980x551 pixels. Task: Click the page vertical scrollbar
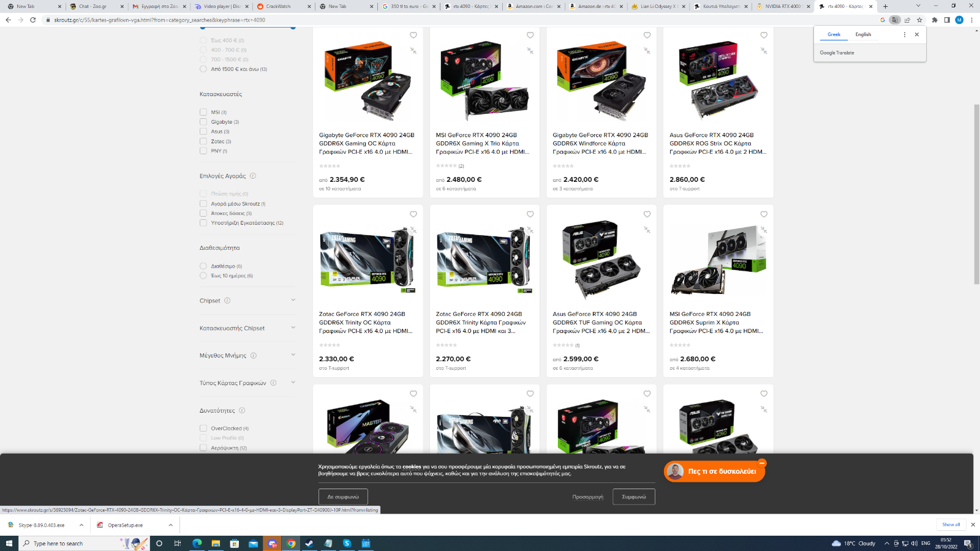(976, 195)
